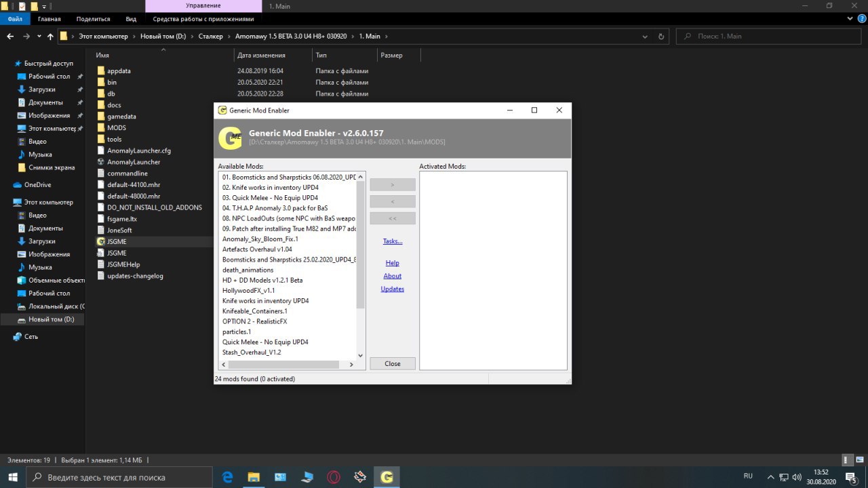Launch Microsoft Edge from the taskbar

[227, 477]
